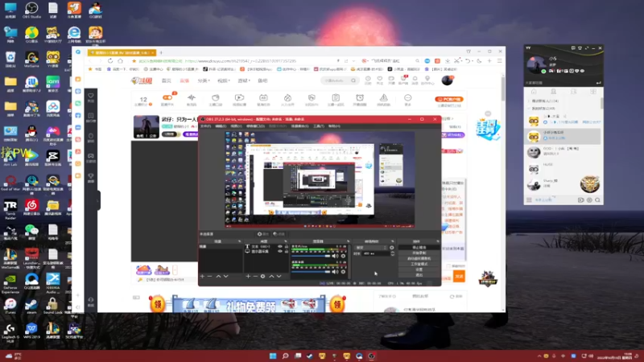Expand the 分类 dropdown in Douyu navigation

coord(204,80)
